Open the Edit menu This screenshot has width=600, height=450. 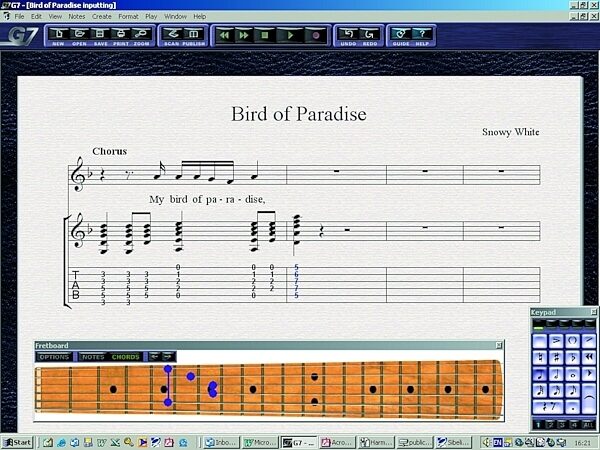[36, 16]
